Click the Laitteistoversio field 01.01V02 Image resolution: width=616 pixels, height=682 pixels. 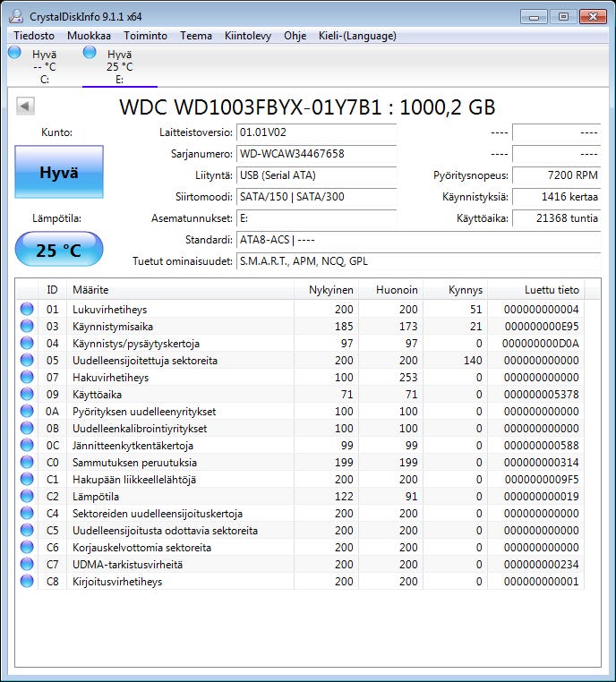(x=316, y=132)
